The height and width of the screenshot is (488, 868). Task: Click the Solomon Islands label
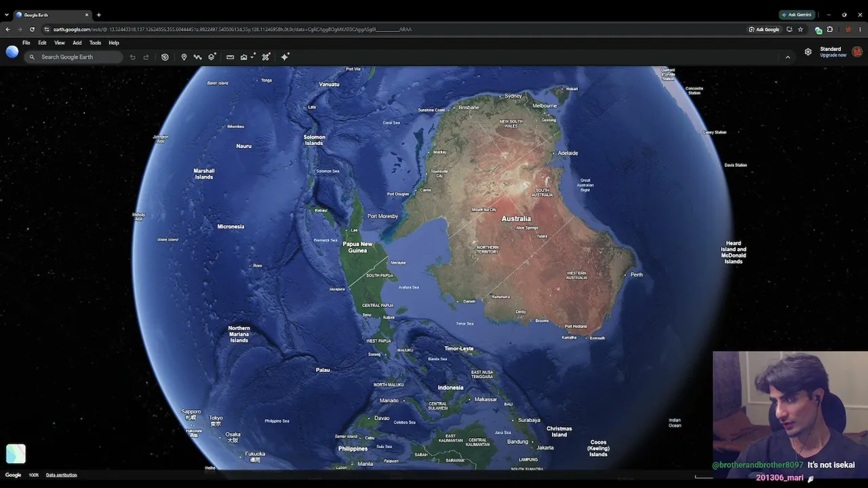pyautogui.click(x=314, y=140)
